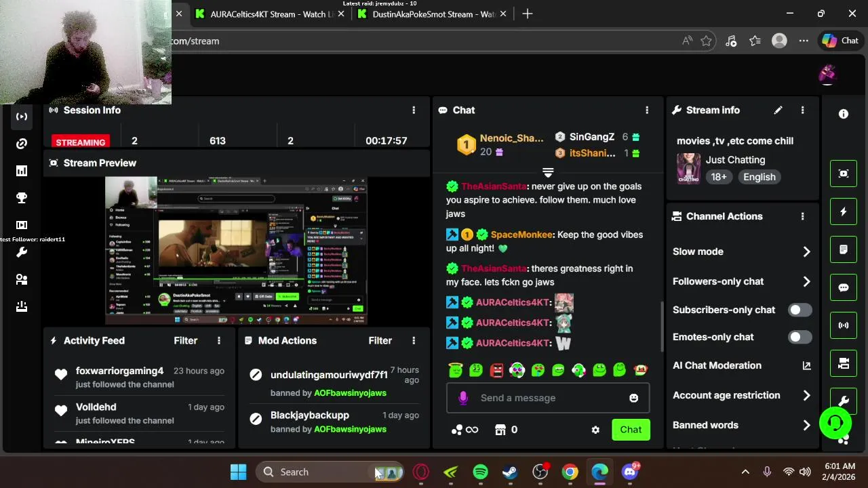Open the trophy achievements sidebar icon

[x=22, y=198]
